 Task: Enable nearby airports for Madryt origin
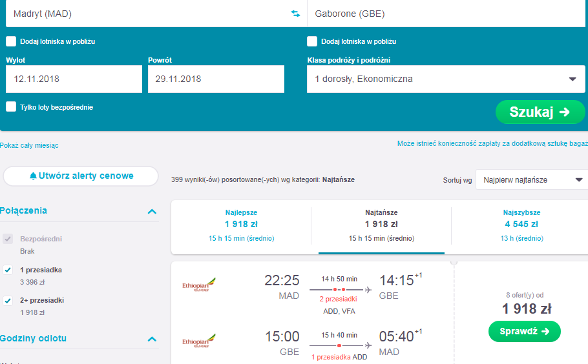[x=11, y=41]
